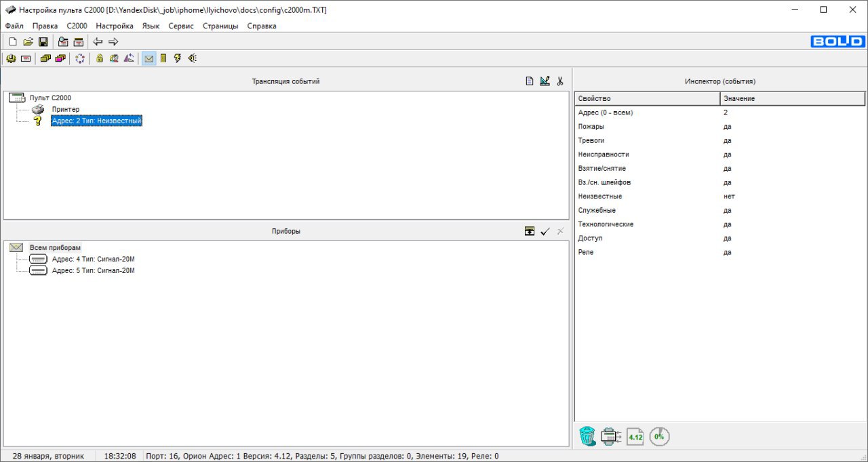Click the pink stacked boxes icon
Image resolution: width=868 pixels, height=462 pixels.
[60, 58]
